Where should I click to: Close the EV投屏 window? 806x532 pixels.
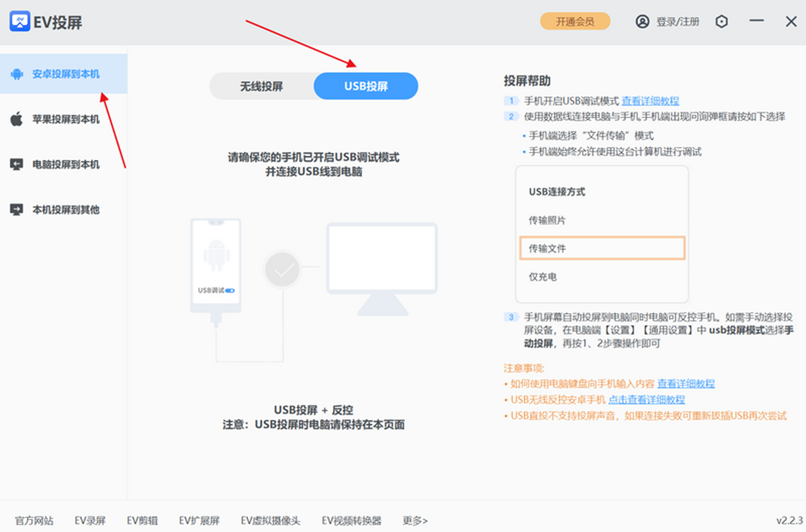pos(791,21)
